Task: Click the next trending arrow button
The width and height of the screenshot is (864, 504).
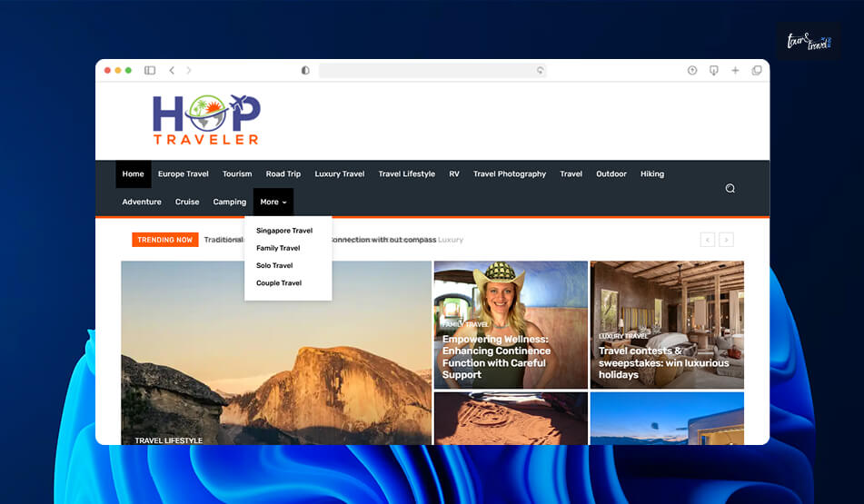Action: click(726, 240)
